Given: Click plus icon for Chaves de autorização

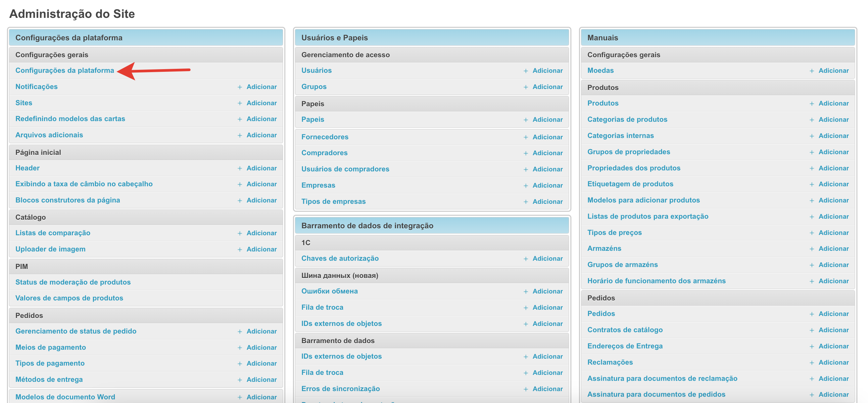Looking at the screenshot, I should pos(526,258).
